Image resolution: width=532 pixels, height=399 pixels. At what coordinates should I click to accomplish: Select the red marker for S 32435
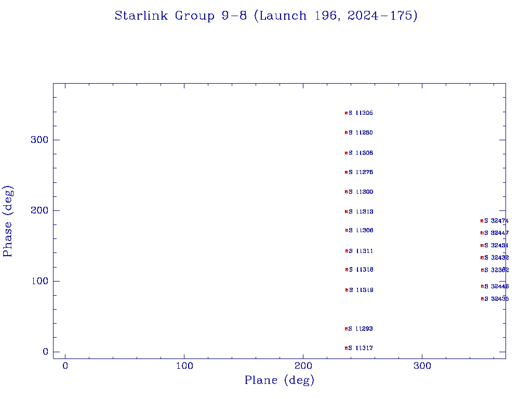tap(482, 299)
